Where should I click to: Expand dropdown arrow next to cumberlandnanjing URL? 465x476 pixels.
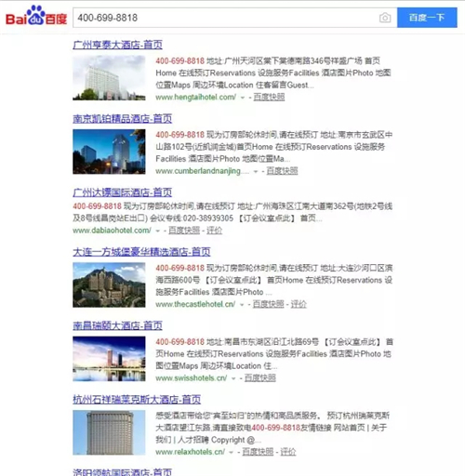[x=256, y=172]
